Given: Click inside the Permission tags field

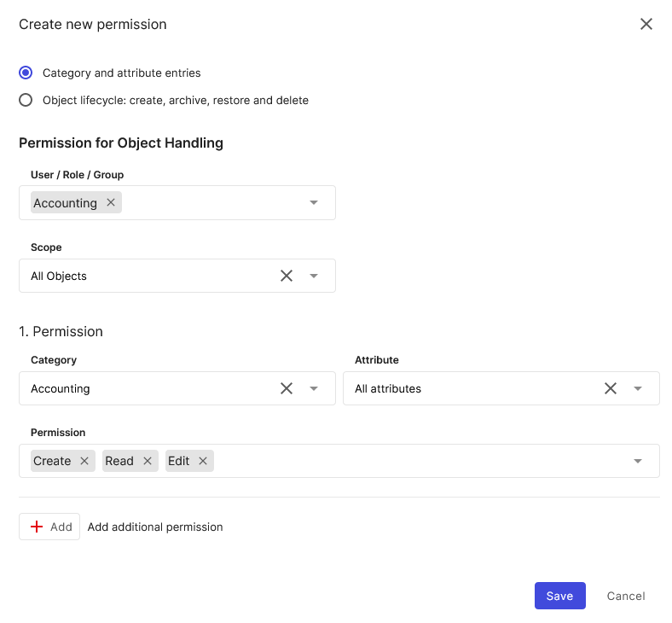Looking at the screenshot, I should 418,461.
